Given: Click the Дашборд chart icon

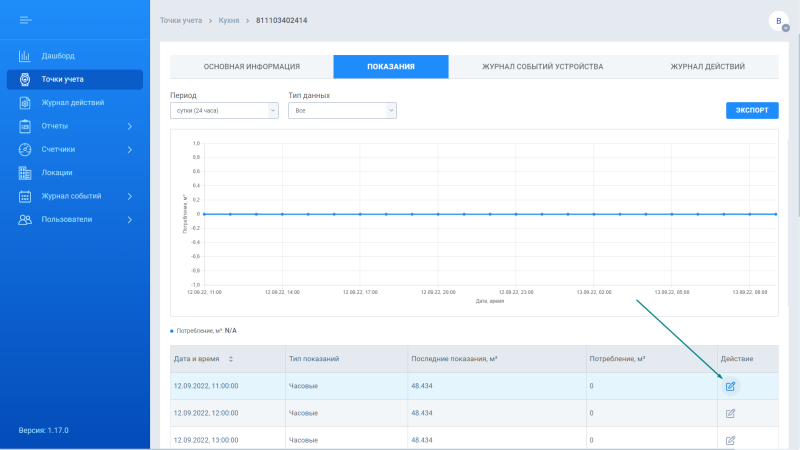Looking at the screenshot, I should point(24,56).
